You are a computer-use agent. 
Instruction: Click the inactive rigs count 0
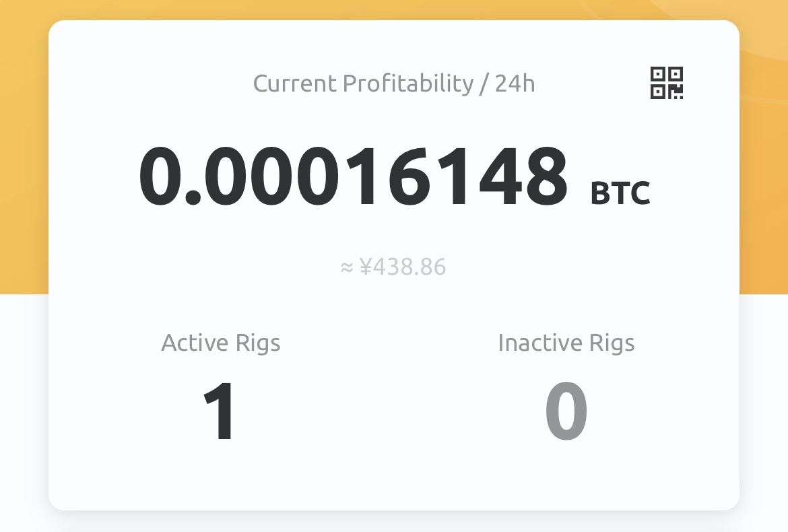click(566, 410)
